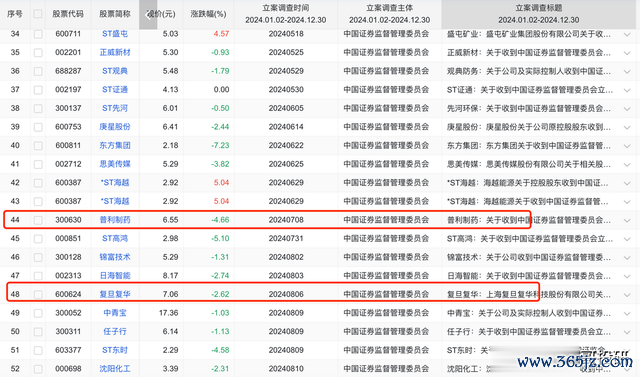
Task: Open the ST先河 stock link
Action: (x=115, y=108)
